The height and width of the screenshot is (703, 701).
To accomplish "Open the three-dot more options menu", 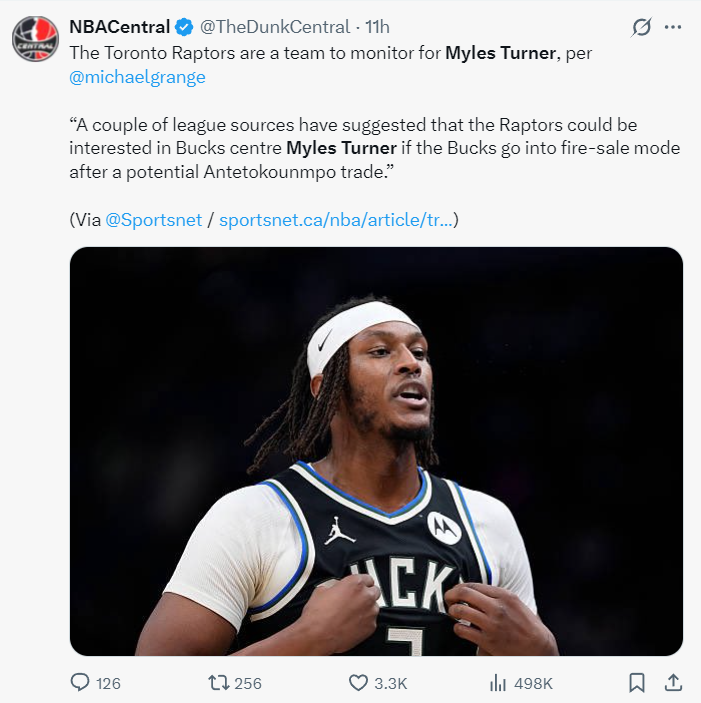I will coord(673,27).
